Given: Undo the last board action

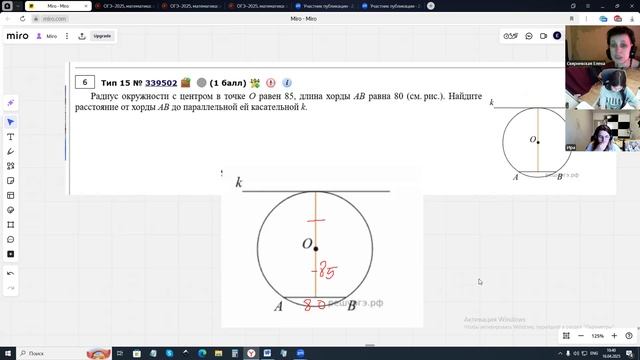Looking at the screenshot, I should click(11, 273).
